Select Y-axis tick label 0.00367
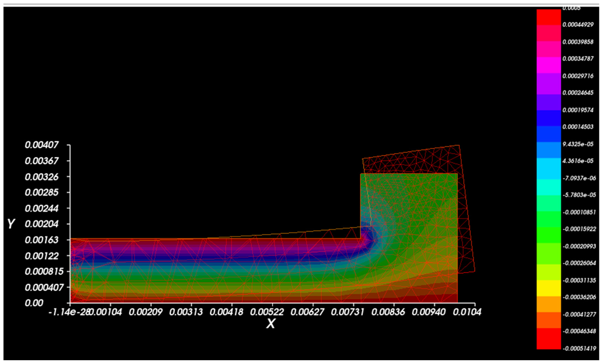Screen dimensions: 602x364 [x=42, y=161]
